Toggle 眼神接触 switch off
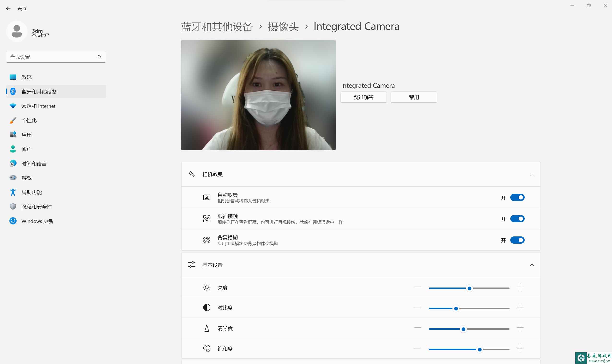The height and width of the screenshot is (364, 612). click(517, 219)
